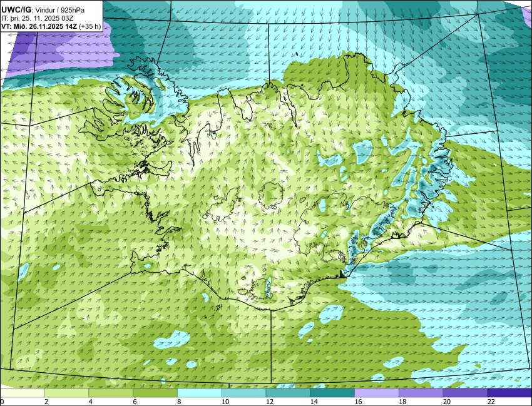This screenshot has height=406, width=532.
Task: Choose the 16–18 lavender legend swatch
Action: point(377,393)
